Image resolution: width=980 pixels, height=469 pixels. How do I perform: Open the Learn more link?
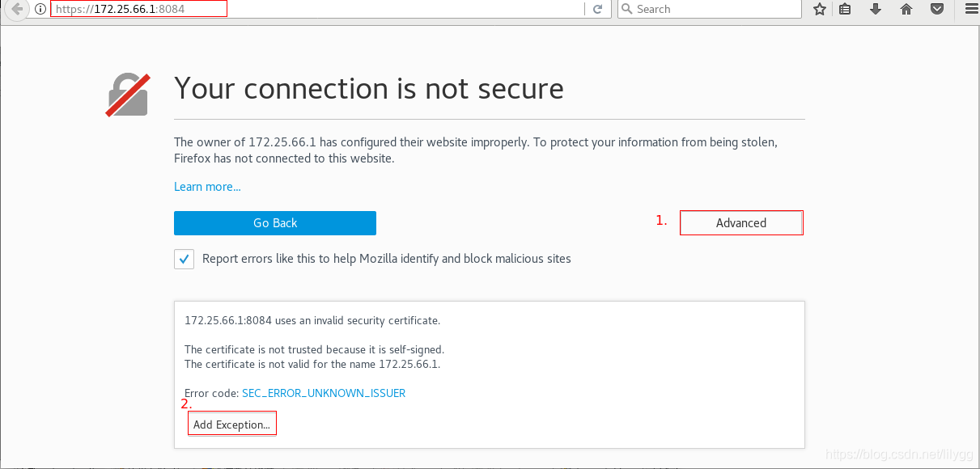click(207, 187)
